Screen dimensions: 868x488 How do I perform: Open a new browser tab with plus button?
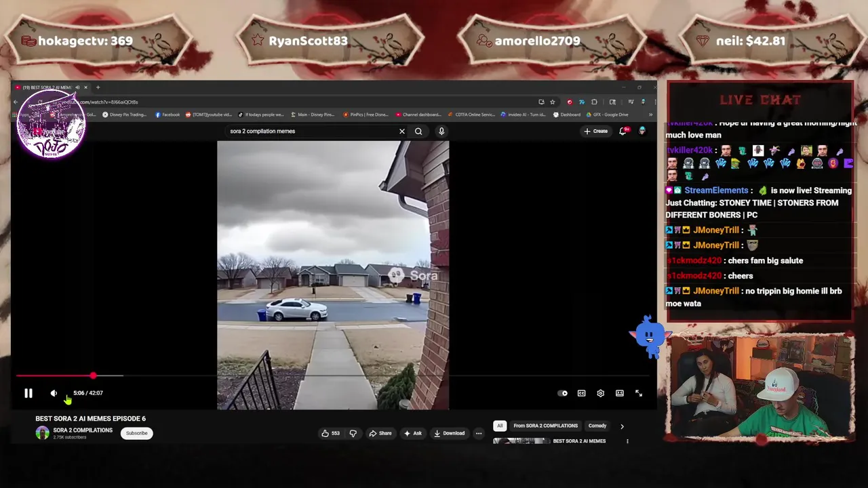pyautogui.click(x=98, y=87)
